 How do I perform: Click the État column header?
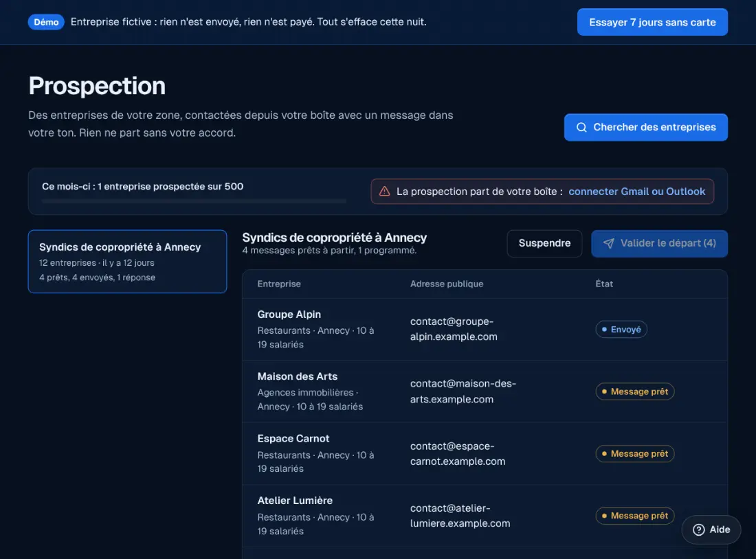(x=604, y=284)
